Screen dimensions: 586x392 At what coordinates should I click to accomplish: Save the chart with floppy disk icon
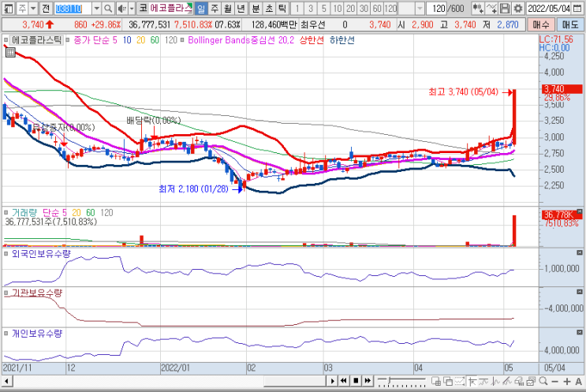(x=505, y=8)
